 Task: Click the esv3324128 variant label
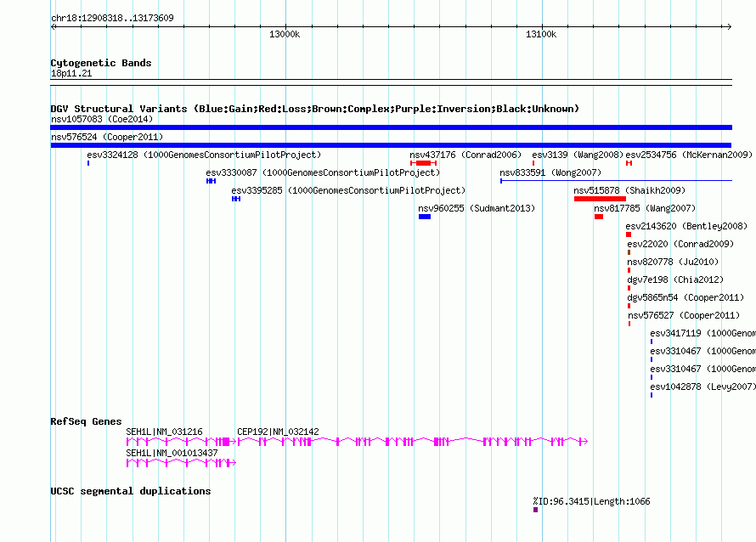[x=204, y=155]
